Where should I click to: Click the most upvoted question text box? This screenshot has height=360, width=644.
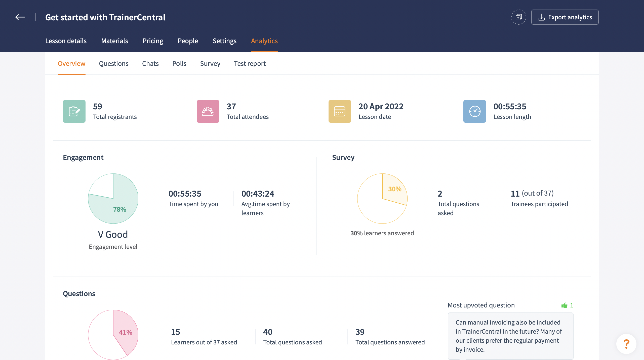[510, 336]
